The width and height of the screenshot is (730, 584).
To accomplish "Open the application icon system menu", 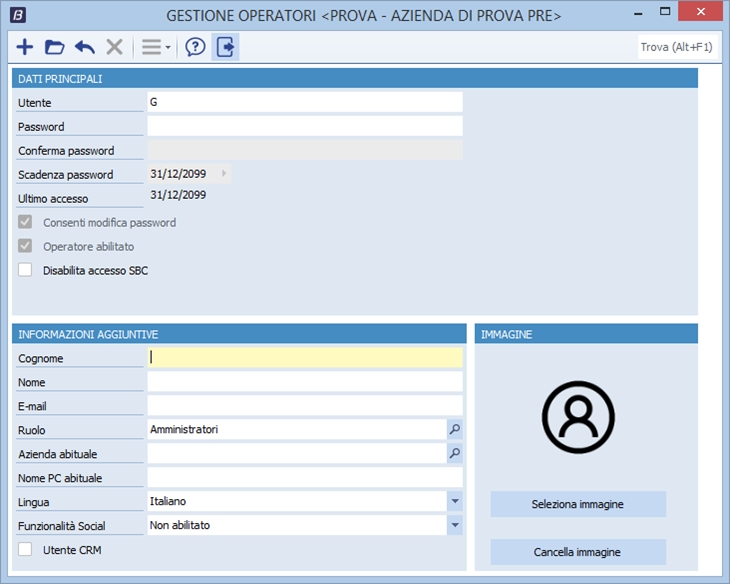I will (x=18, y=16).
